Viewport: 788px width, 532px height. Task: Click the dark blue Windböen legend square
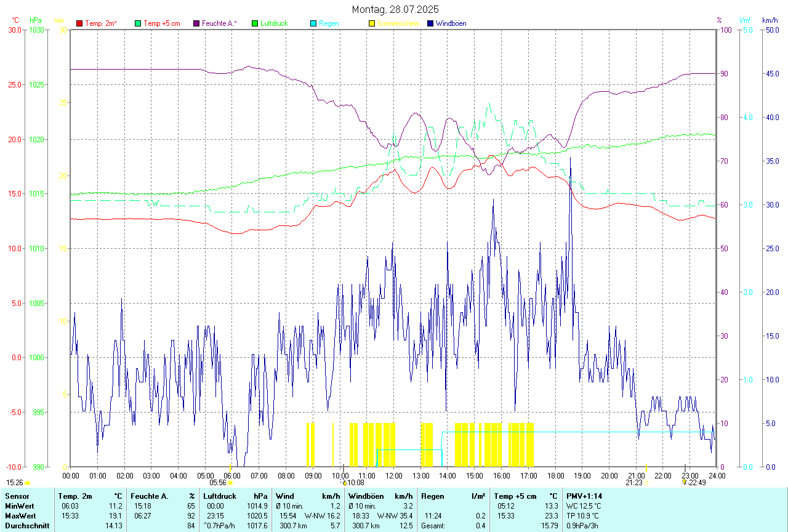pyautogui.click(x=431, y=23)
